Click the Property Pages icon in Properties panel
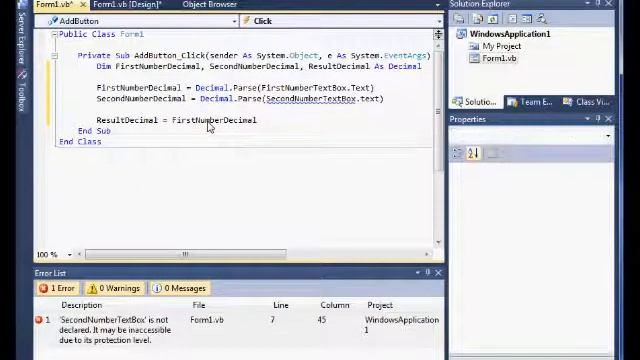Screen dimensions: 640x360 tap(493, 153)
